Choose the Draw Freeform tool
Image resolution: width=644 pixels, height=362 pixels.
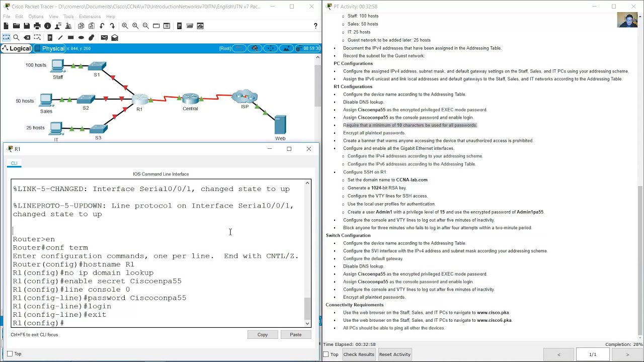coord(91,37)
